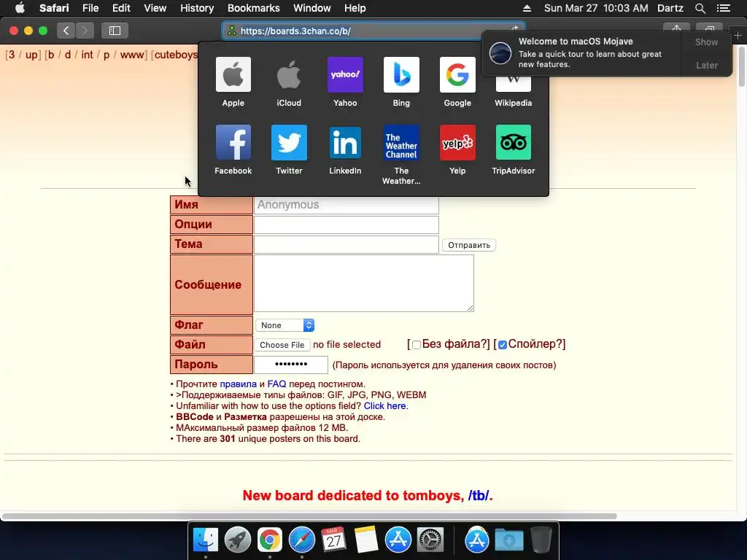Open the 'int' board link
Viewport: 747px width, 560px height.
coord(87,55)
